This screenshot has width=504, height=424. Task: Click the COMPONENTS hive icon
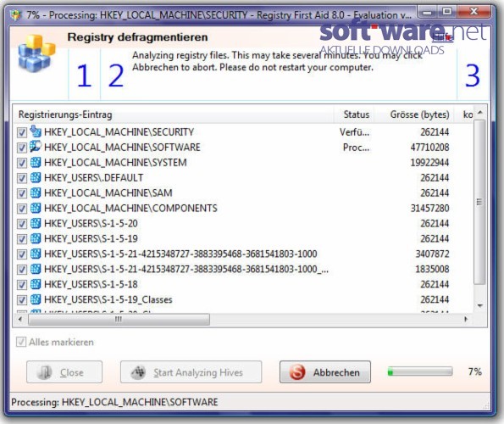coord(36,208)
